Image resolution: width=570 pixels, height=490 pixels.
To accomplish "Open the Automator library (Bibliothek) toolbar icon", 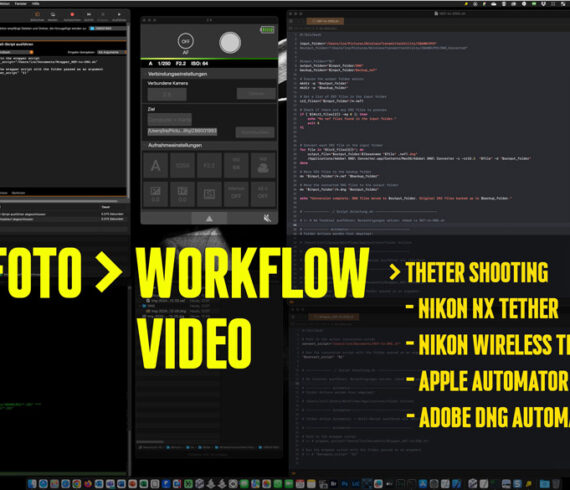I will point(37,17).
